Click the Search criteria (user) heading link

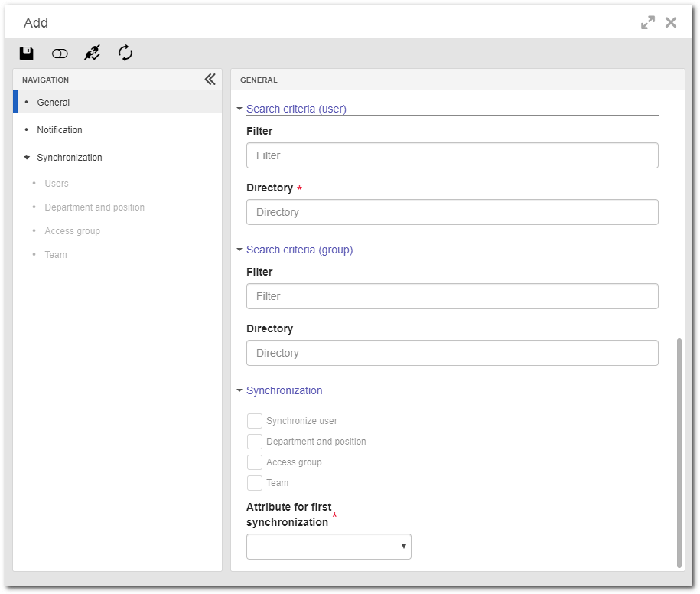coord(296,109)
